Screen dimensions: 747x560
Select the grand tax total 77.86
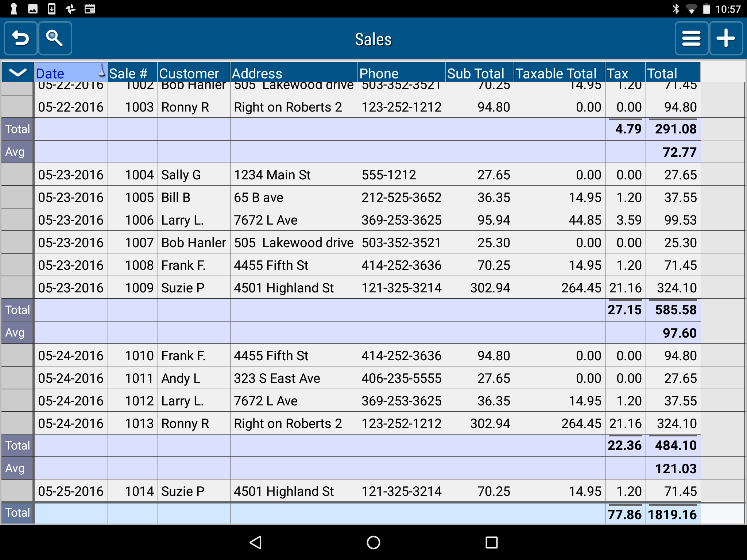(x=625, y=514)
